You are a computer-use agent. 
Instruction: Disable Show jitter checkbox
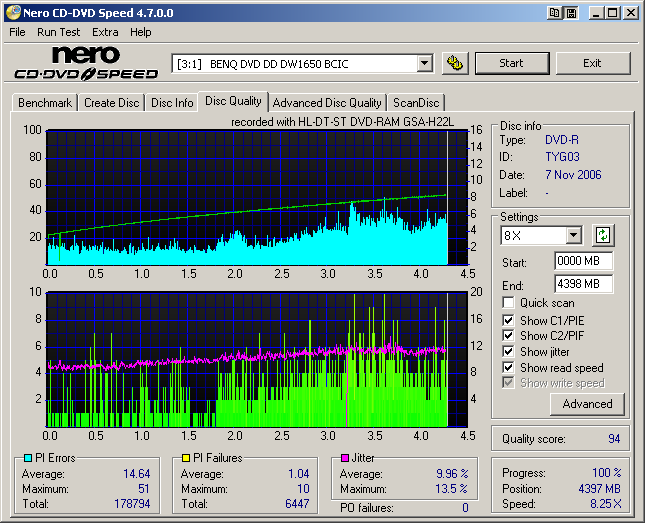[x=508, y=351]
